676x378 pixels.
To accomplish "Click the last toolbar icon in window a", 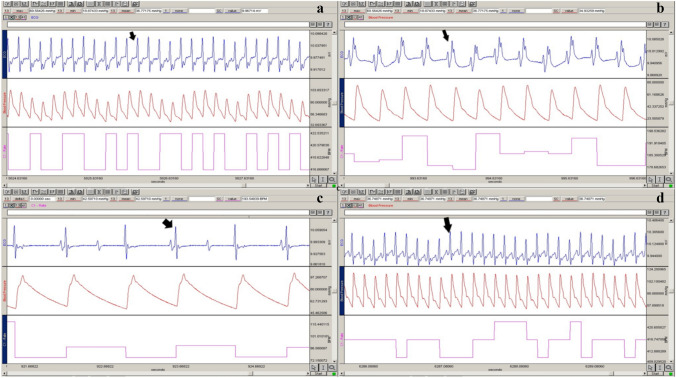I will 135,4.
